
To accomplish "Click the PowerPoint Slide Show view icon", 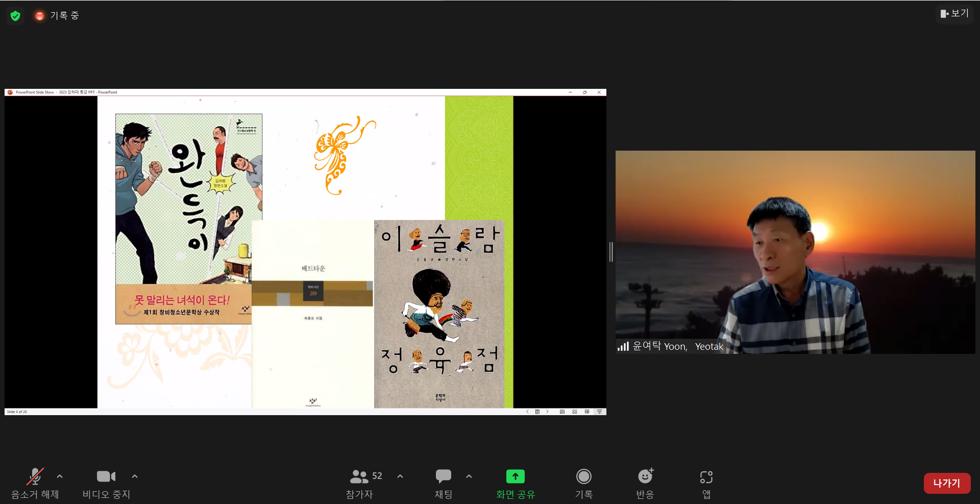I will pos(600,412).
